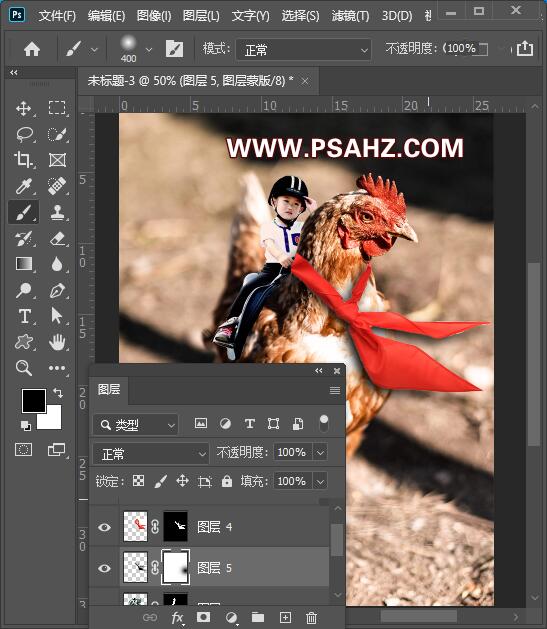This screenshot has height=629, width=547.
Task: Open the brush preset picker dropdown
Action: [x=149, y=50]
